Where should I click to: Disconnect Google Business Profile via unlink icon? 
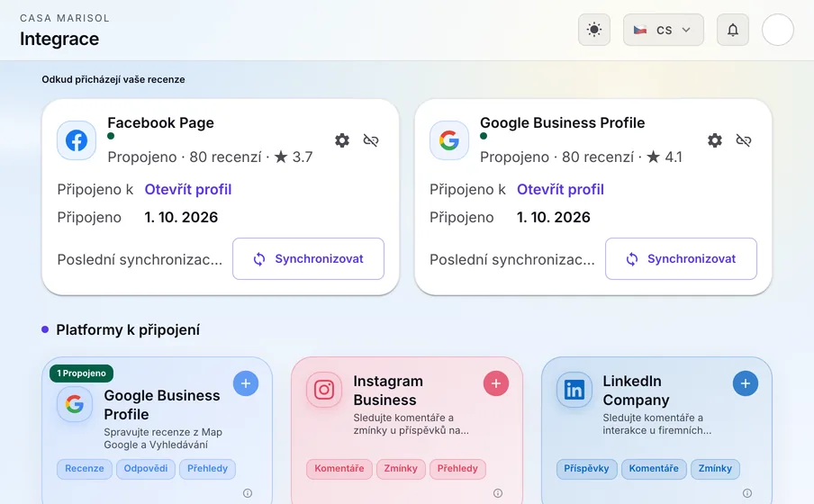(x=744, y=140)
